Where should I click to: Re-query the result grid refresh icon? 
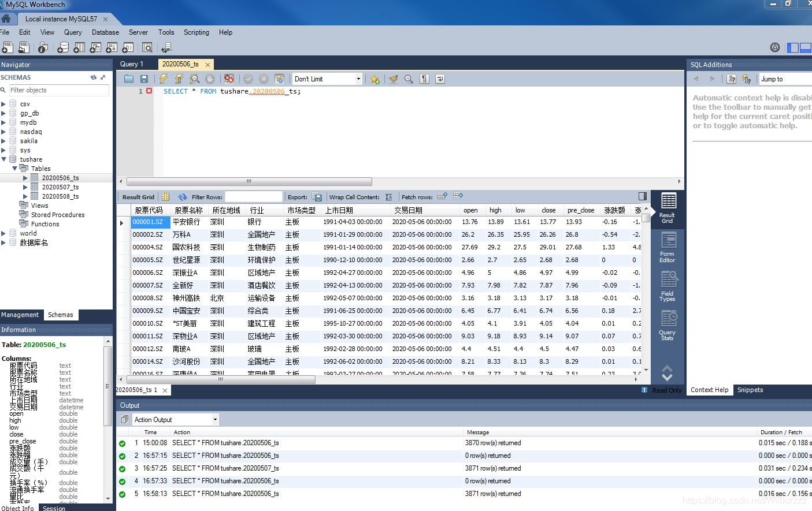[183, 197]
